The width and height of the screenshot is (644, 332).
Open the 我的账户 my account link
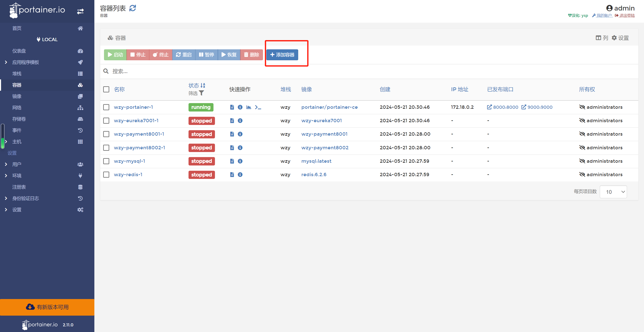(x=602, y=16)
